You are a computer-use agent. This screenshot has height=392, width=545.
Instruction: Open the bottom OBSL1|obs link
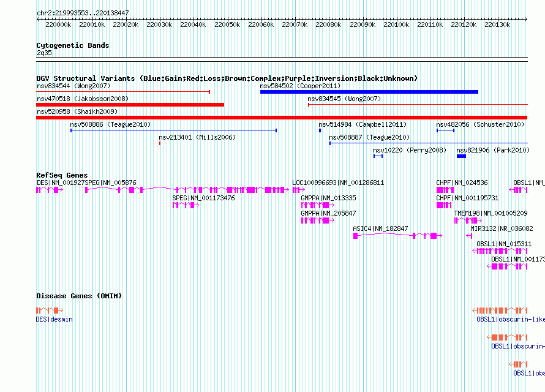click(x=529, y=373)
